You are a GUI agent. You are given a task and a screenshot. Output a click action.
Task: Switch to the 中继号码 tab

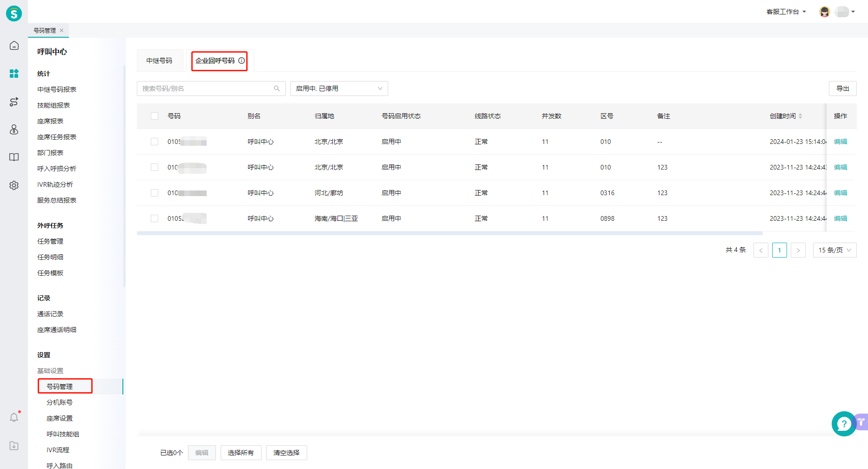(159, 61)
